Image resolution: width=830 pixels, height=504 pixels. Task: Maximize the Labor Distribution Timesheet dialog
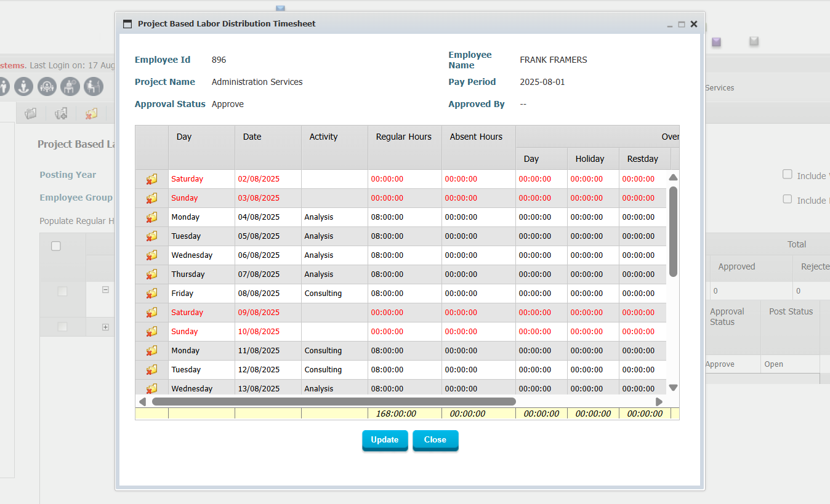coord(682,25)
